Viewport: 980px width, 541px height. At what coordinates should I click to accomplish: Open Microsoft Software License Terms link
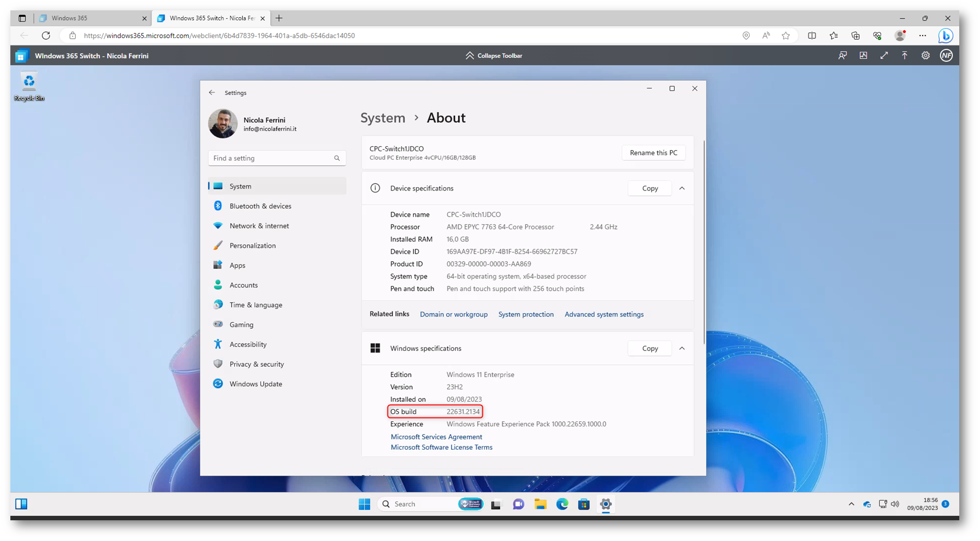(x=441, y=447)
